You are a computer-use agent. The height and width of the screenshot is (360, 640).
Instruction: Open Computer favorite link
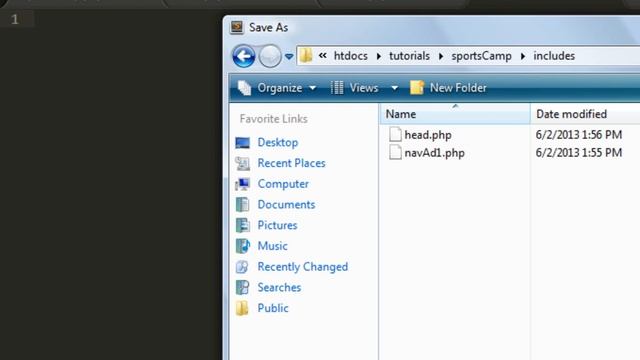coord(283,184)
